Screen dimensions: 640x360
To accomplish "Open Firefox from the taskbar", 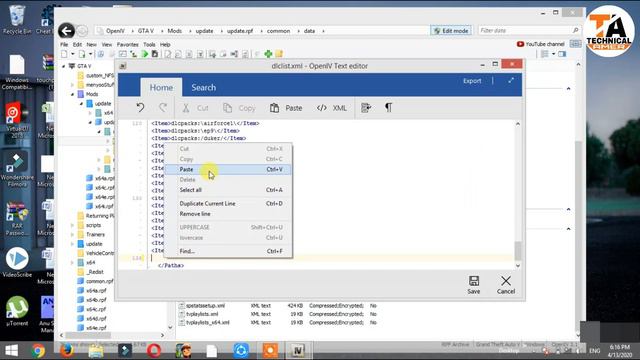I will 67,351.
